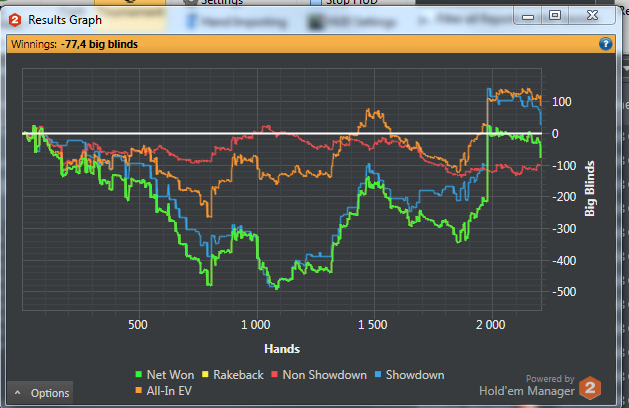Click the red Non Showdown color square
This screenshot has height=408, width=629.
point(275,375)
